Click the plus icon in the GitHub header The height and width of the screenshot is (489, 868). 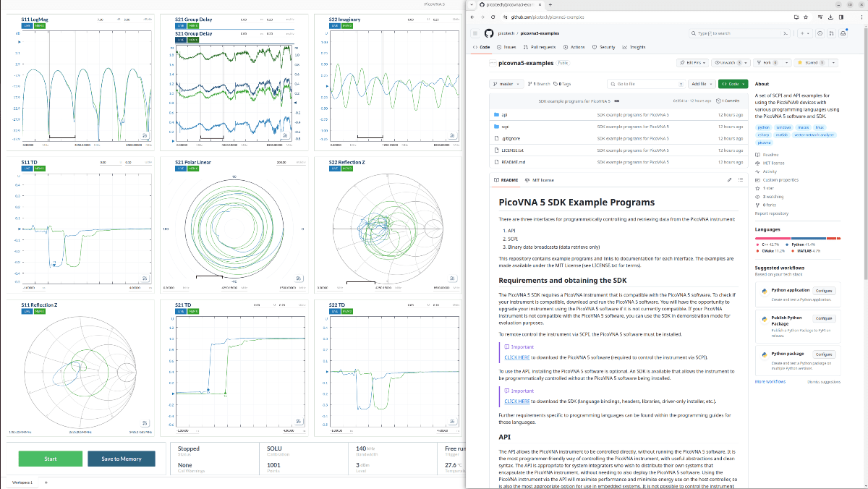point(803,33)
